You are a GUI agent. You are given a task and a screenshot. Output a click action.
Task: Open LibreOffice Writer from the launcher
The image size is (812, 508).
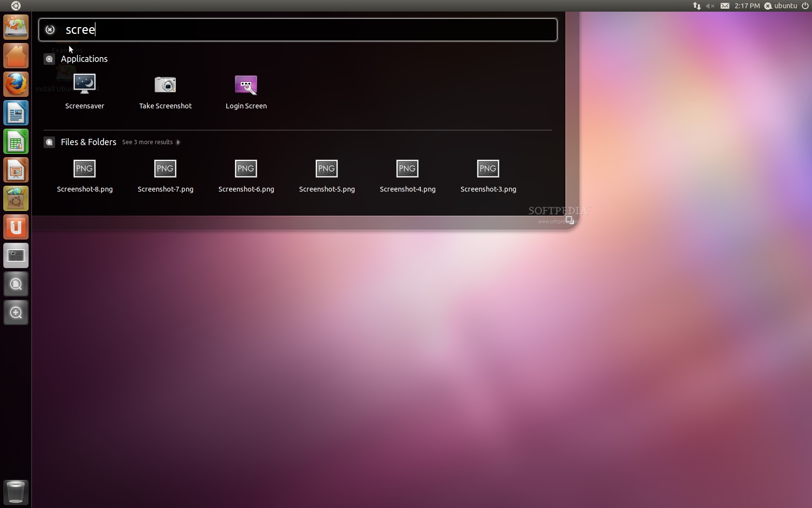[16, 113]
